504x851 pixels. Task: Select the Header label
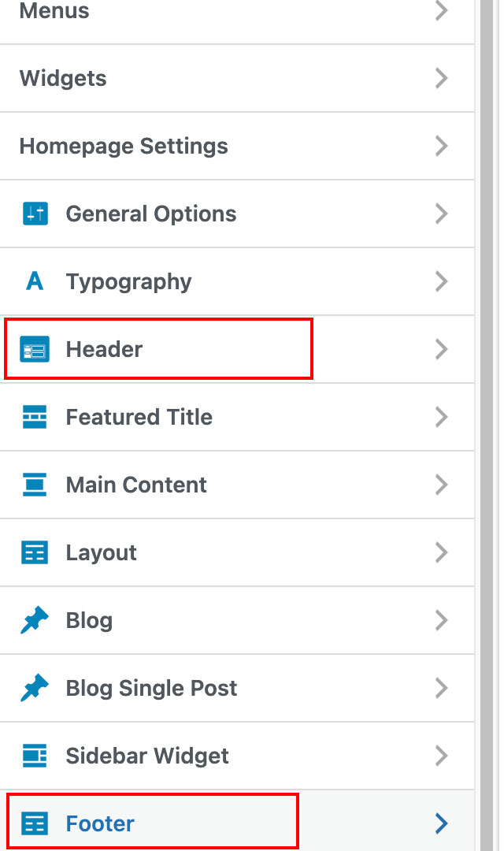(x=104, y=349)
